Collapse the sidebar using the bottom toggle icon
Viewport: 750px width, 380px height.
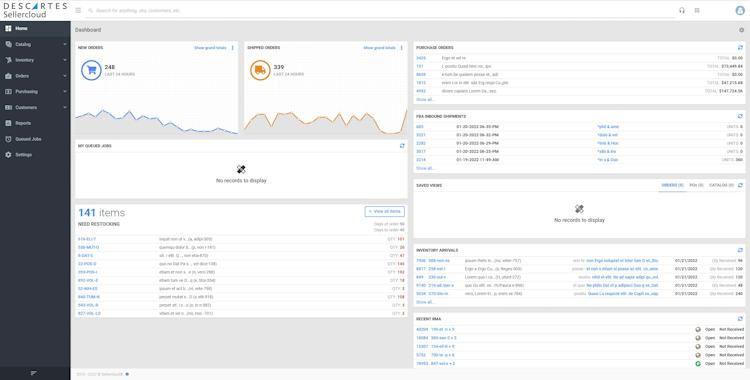pyautogui.click(x=33, y=373)
